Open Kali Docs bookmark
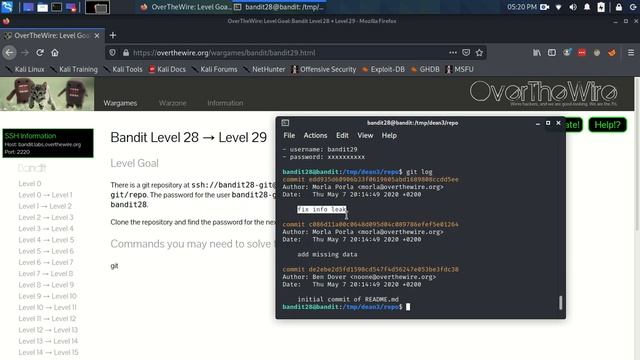The height and width of the screenshot is (360, 640). pyautogui.click(x=167, y=69)
